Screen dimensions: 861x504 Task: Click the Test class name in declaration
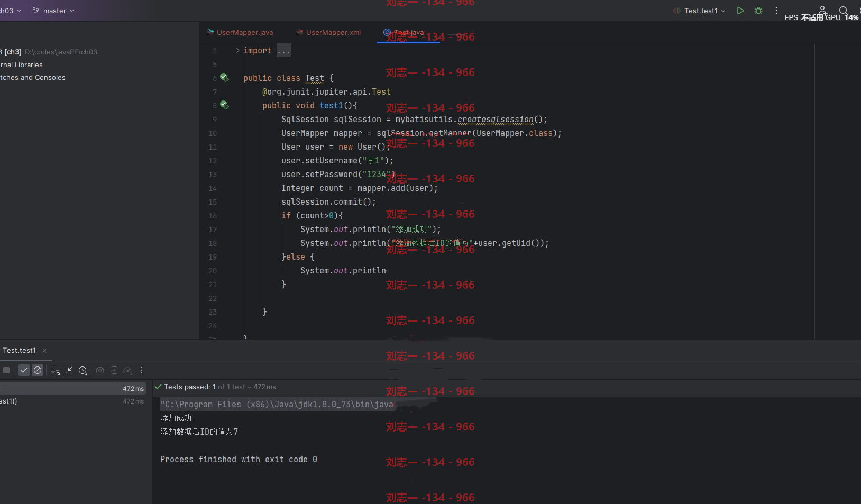coord(314,78)
